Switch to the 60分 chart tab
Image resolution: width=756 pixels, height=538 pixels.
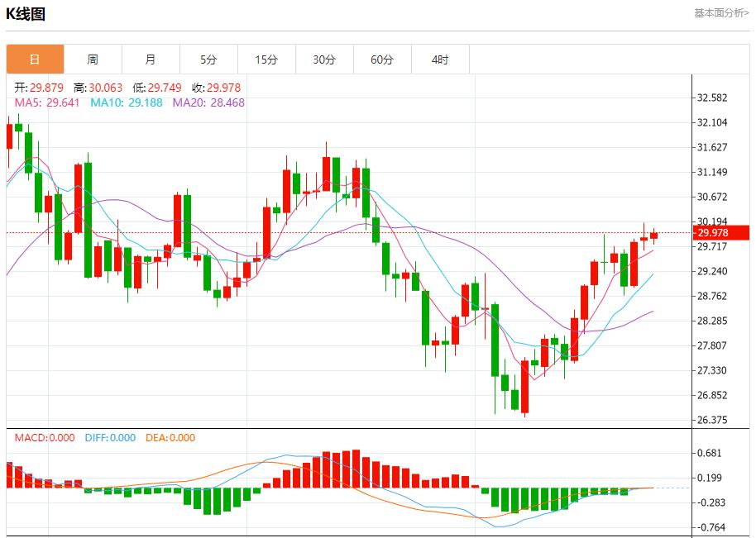tap(382, 60)
